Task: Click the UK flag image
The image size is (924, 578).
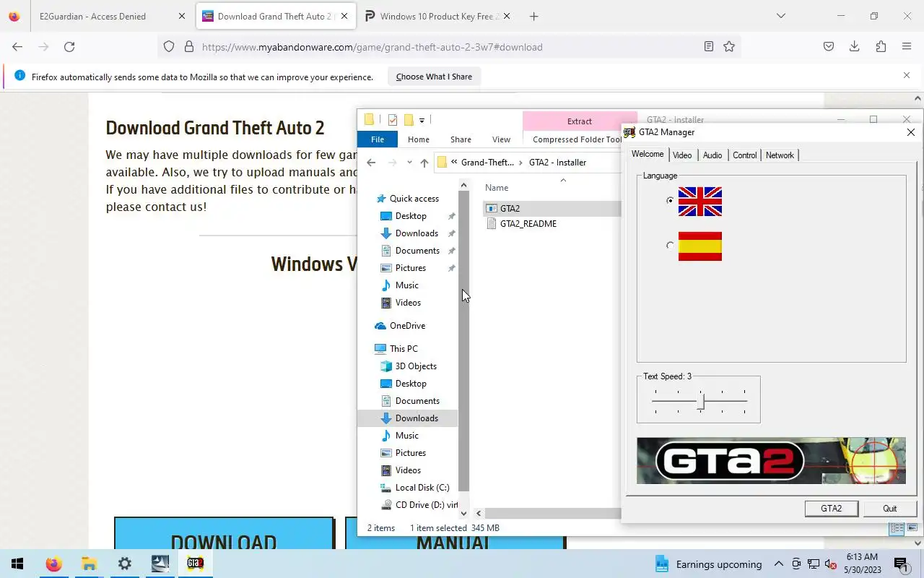Action: point(700,202)
